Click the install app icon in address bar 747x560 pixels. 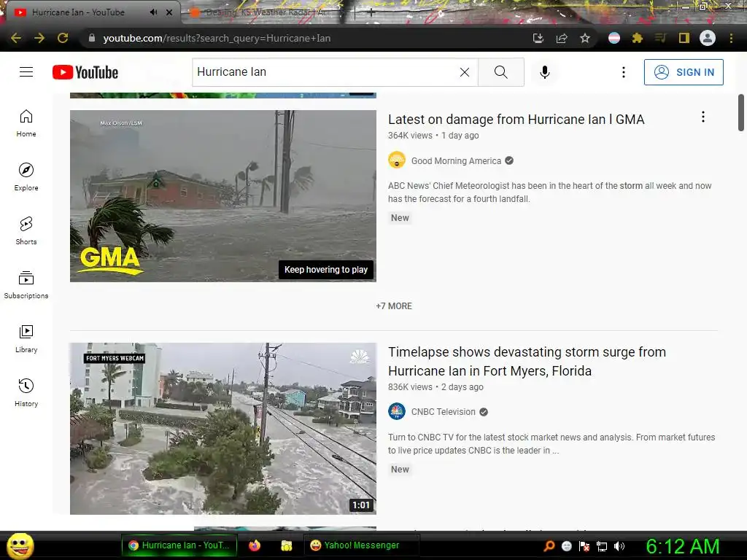(x=538, y=38)
